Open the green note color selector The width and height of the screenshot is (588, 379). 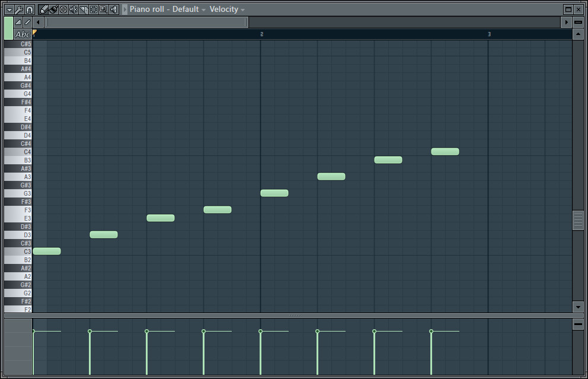pos(8,28)
